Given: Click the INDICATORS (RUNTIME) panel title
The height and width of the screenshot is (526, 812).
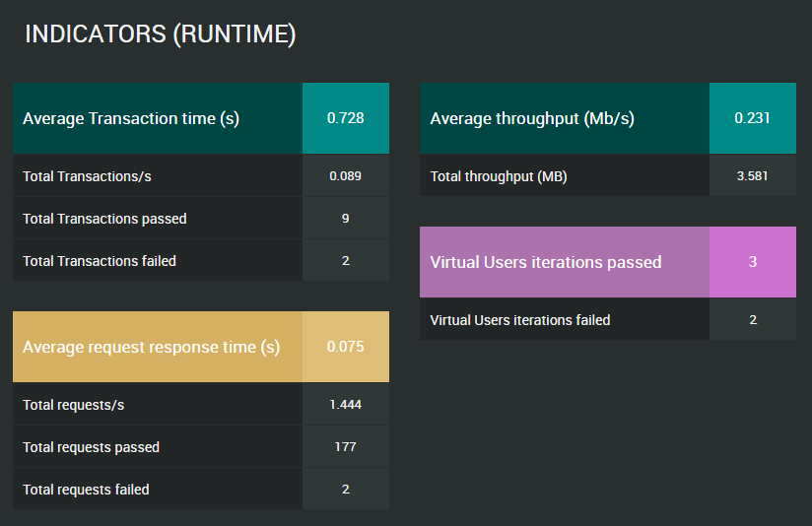Looking at the screenshot, I should point(160,34).
